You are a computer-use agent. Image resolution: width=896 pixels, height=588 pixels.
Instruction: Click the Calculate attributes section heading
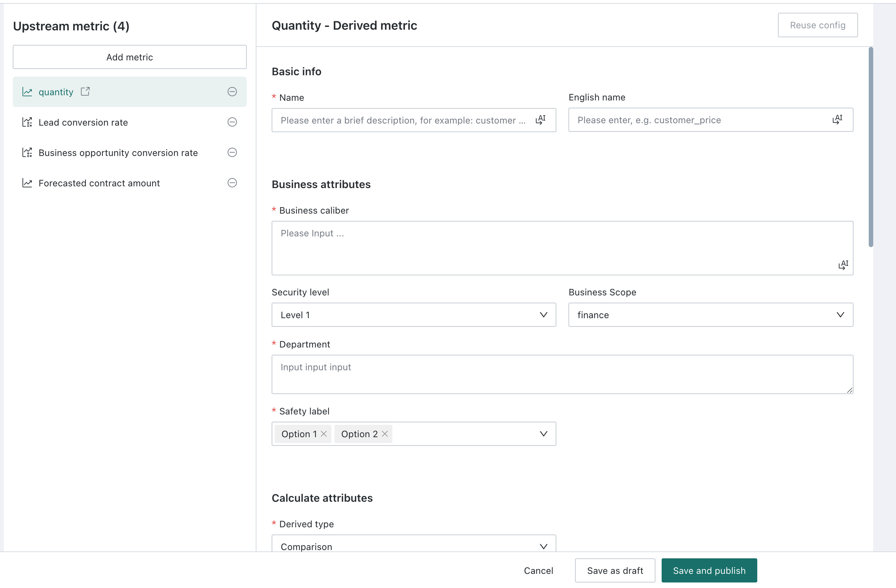(322, 498)
